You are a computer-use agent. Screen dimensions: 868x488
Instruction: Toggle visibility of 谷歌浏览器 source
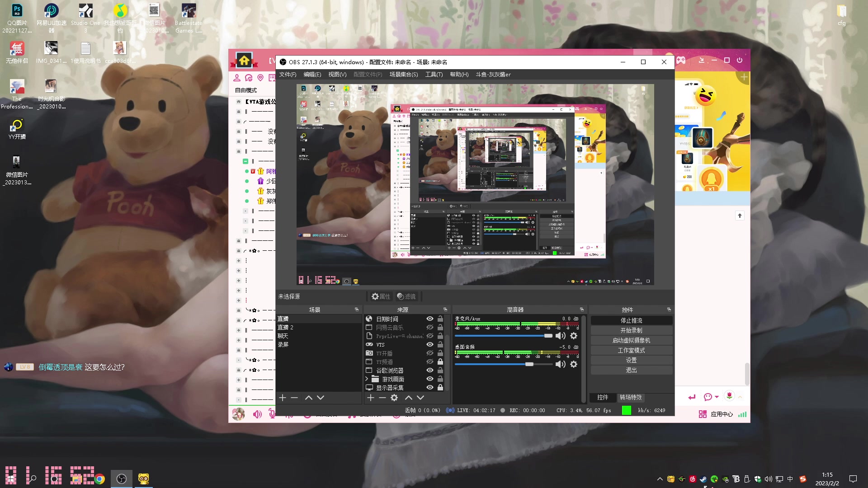pos(429,371)
